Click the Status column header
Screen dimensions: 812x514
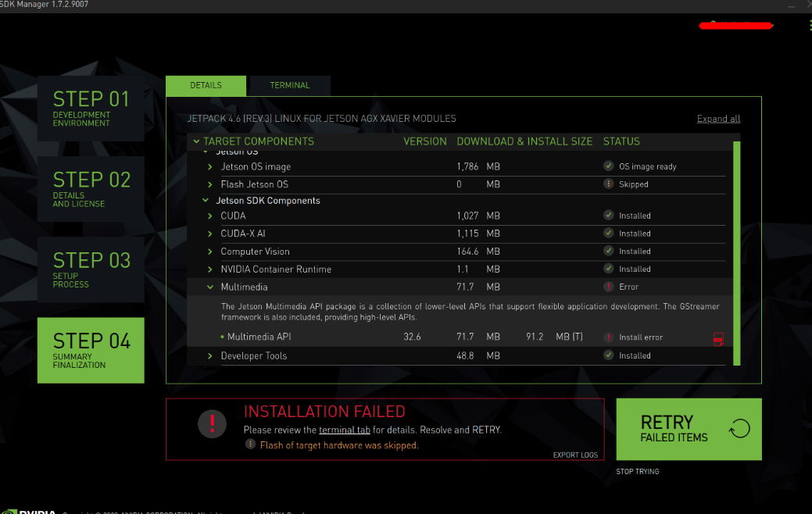(x=621, y=141)
